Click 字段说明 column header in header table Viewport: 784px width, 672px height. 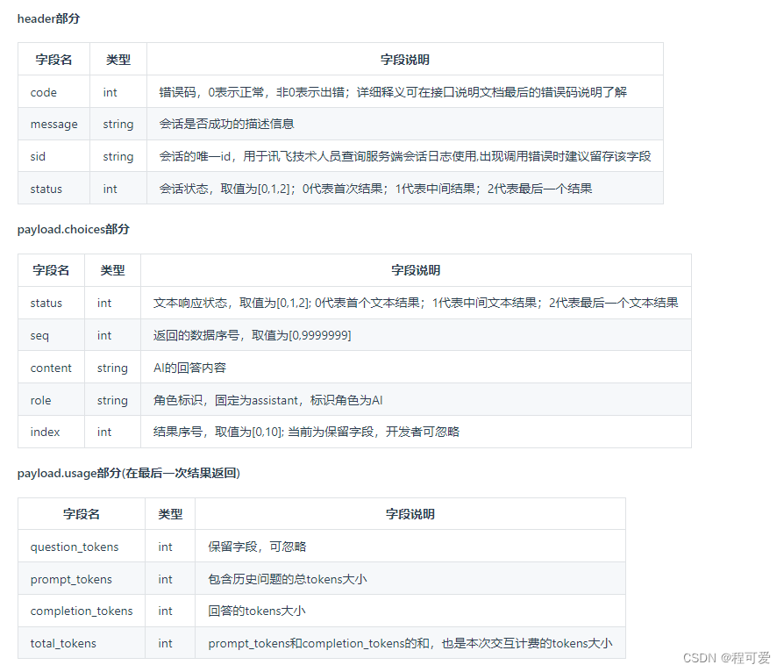(x=405, y=60)
